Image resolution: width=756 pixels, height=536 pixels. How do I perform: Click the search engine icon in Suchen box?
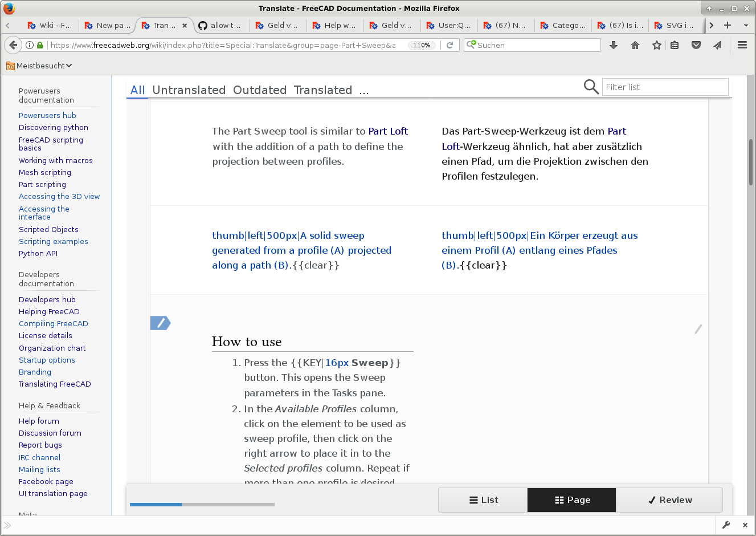471,44
